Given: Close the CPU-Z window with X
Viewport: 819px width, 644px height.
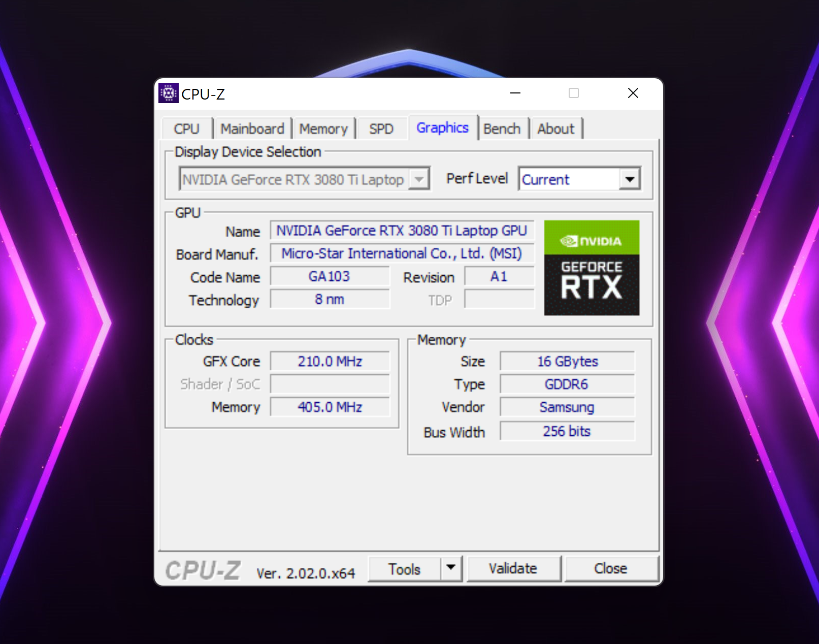Looking at the screenshot, I should click(633, 93).
